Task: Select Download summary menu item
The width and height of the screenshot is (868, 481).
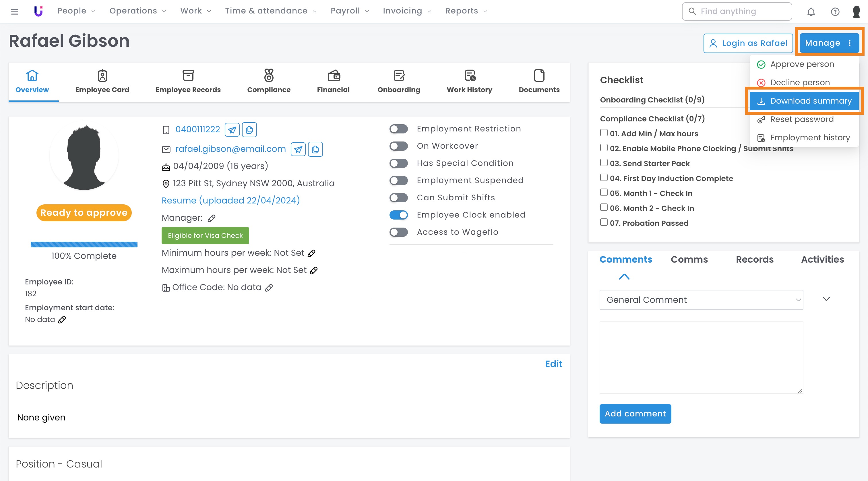Action: click(803, 101)
